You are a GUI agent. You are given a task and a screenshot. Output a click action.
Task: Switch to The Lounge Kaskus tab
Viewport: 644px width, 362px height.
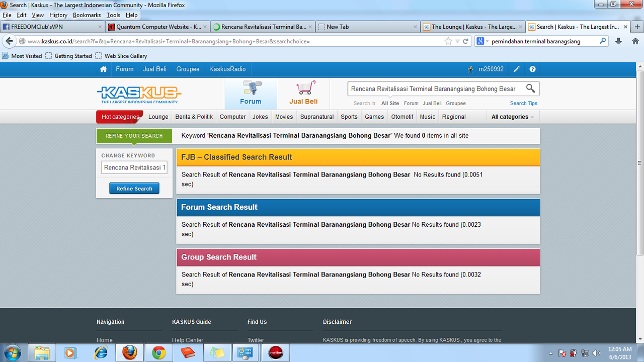pos(472,27)
